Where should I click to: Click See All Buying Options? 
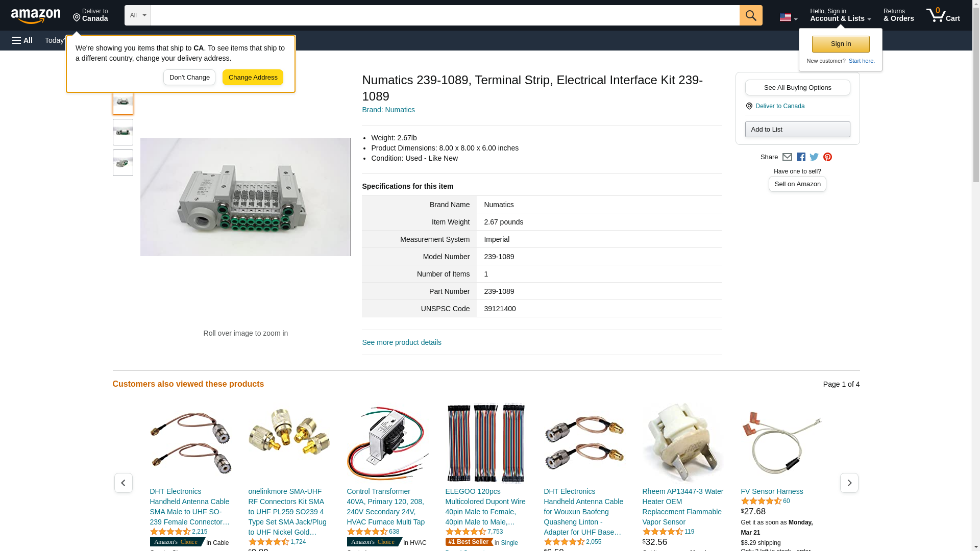tap(797, 87)
